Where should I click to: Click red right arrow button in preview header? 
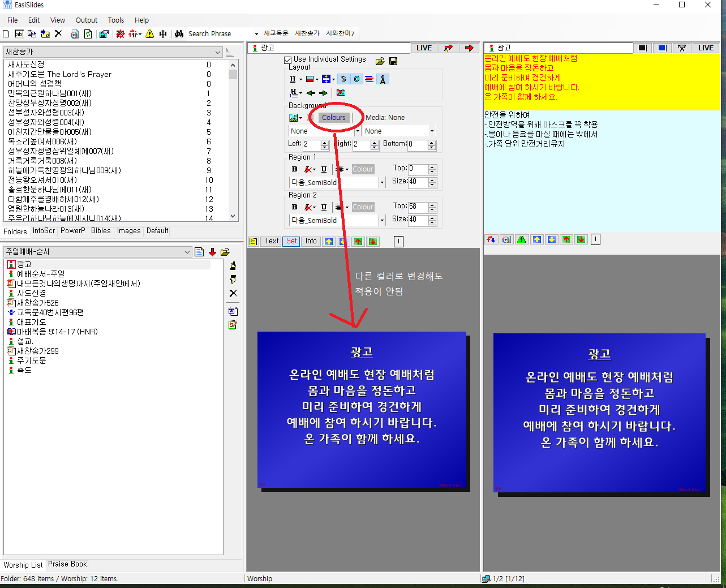coord(469,48)
